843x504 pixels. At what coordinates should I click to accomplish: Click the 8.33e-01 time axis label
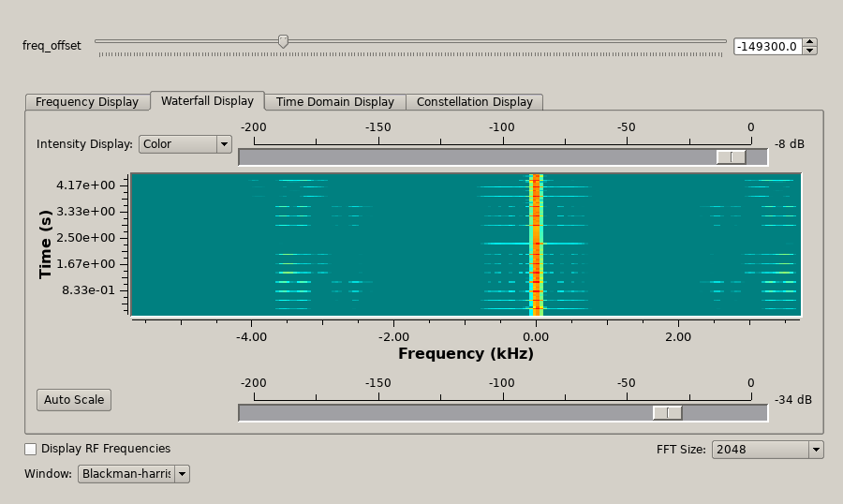88,290
